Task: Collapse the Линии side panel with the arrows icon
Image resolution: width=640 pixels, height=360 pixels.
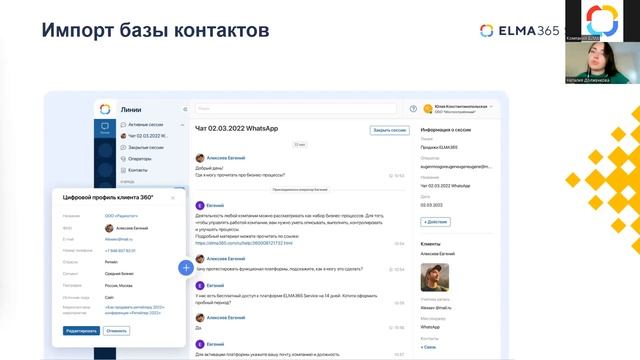Action: [x=185, y=109]
